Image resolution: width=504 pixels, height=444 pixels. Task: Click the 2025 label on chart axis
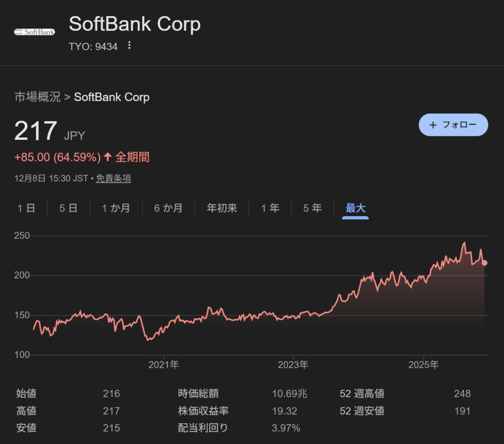[x=423, y=365]
